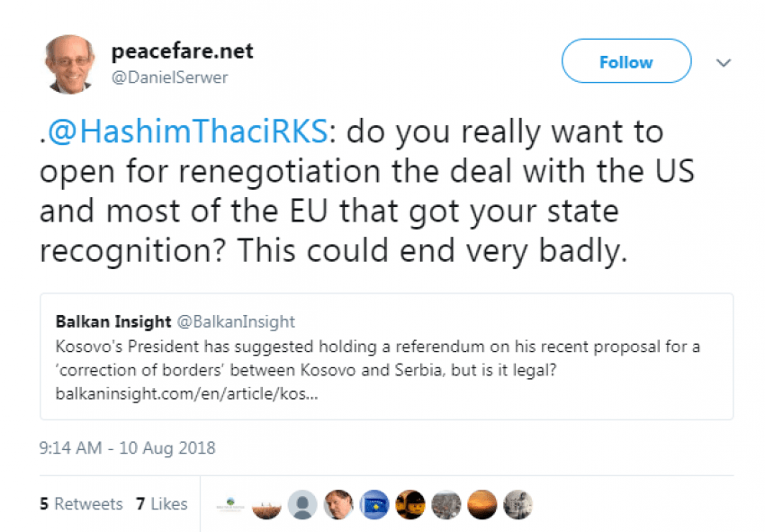The width and height of the screenshot is (765, 532).
Task: Click the small globe logo liker avatar
Action: click(232, 504)
